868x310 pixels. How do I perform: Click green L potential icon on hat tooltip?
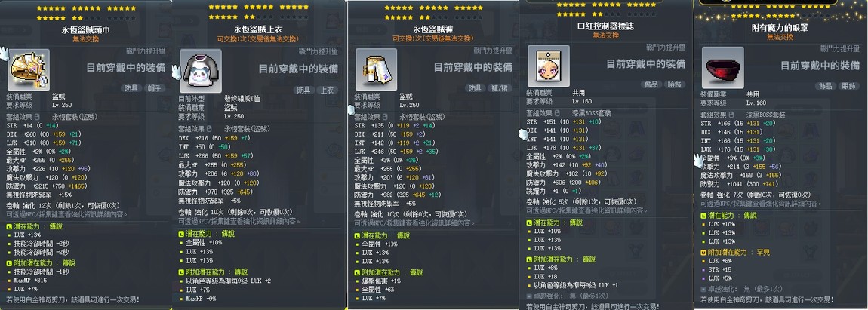[9, 227]
